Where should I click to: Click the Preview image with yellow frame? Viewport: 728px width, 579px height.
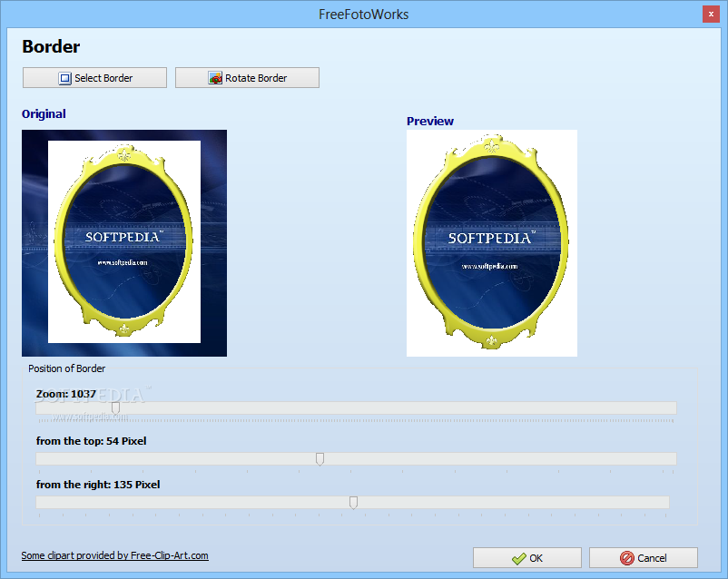click(x=492, y=243)
